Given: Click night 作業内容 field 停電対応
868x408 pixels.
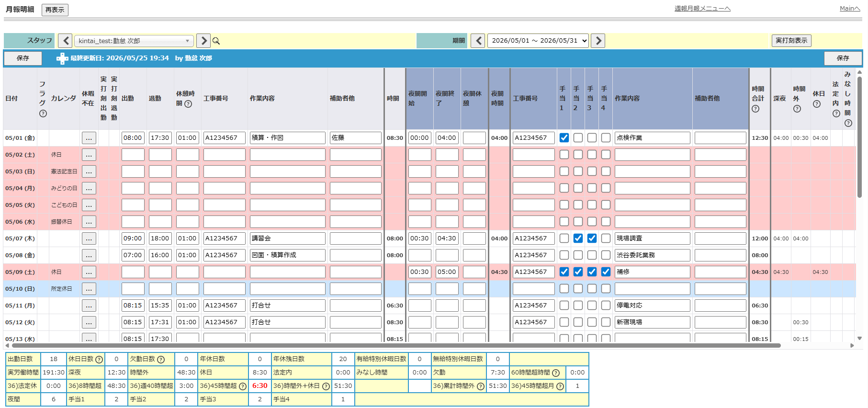Looking at the screenshot, I should pos(653,306).
